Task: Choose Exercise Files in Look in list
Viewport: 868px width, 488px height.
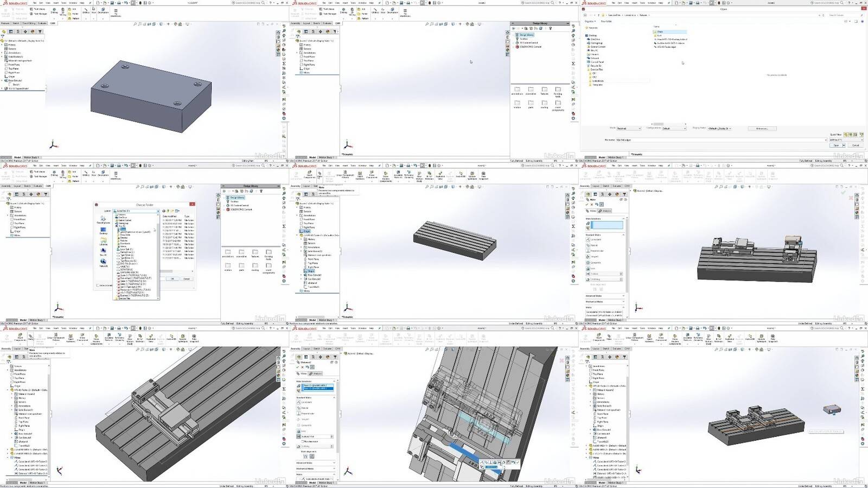Action: pyautogui.click(x=124, y=298)
